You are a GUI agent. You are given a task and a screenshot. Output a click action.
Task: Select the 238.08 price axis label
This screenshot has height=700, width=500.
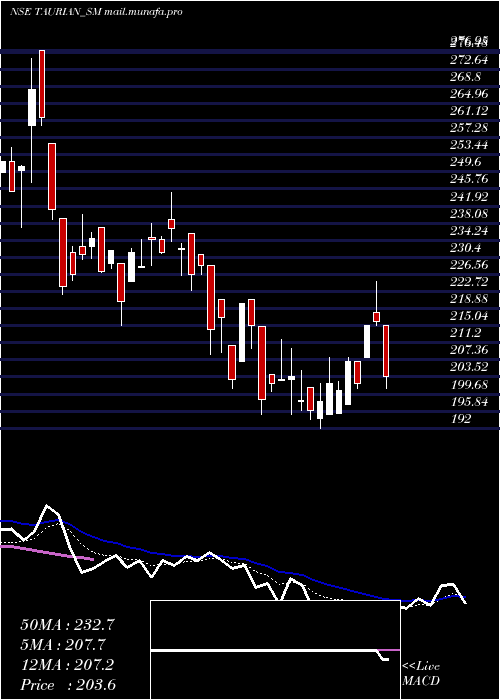469,213
